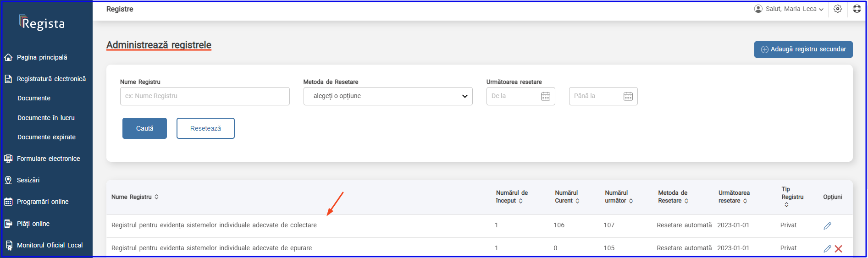The width and height of the screenshot is (868, 258).
Task: Sort table by Nume Registru column
Action: coord(135,197)
